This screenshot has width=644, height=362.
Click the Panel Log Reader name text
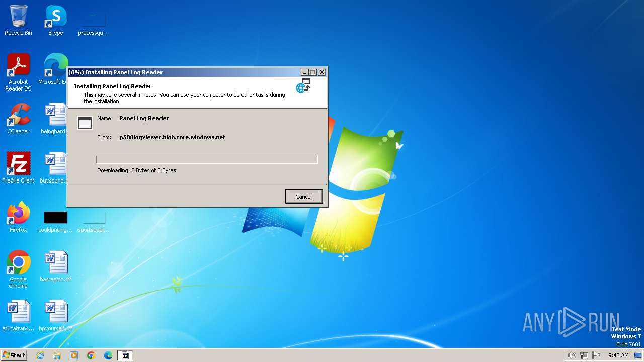click(144, 118)
